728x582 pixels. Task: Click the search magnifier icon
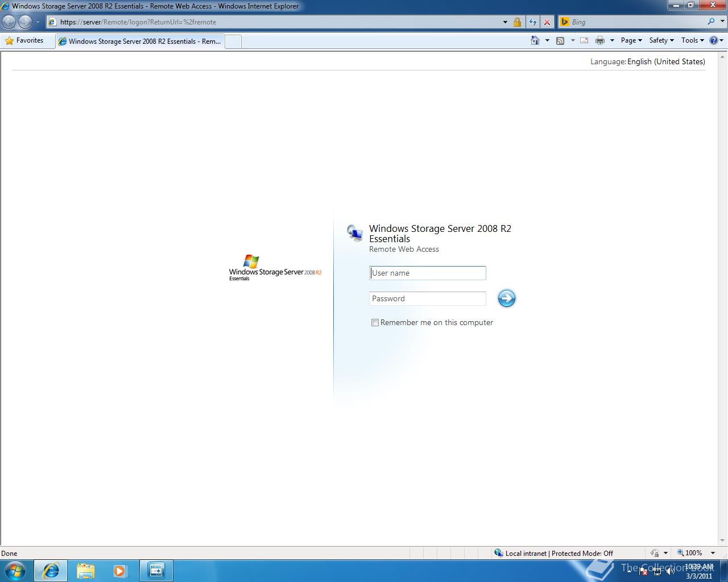pos(711,22)
